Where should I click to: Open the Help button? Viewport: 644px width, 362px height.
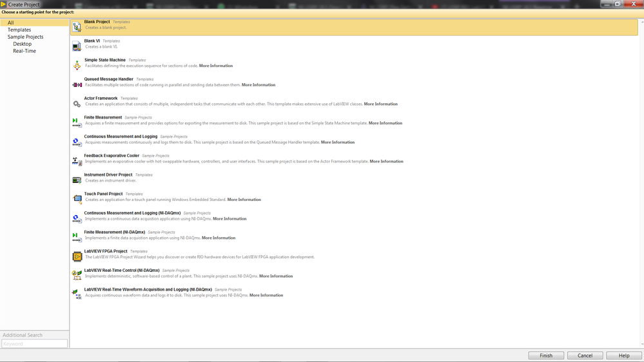(624, 356)
